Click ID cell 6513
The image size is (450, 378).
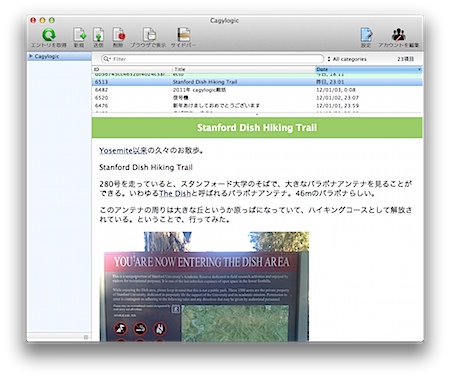pyautogui.click(x=101, y=82)
